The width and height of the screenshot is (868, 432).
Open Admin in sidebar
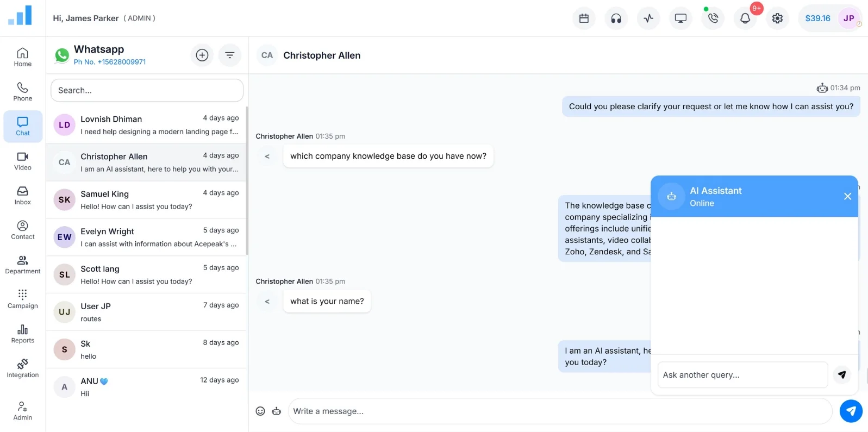point(23,411)
